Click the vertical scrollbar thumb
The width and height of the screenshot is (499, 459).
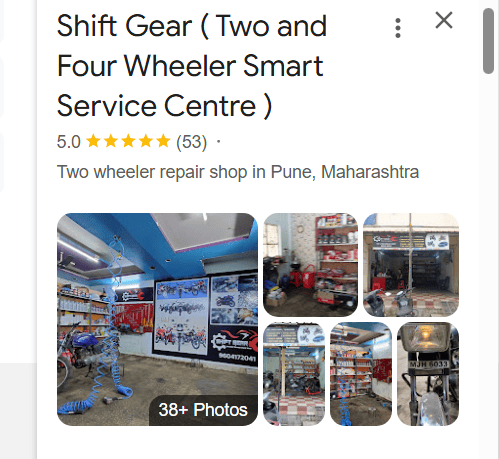click(488, 41)
